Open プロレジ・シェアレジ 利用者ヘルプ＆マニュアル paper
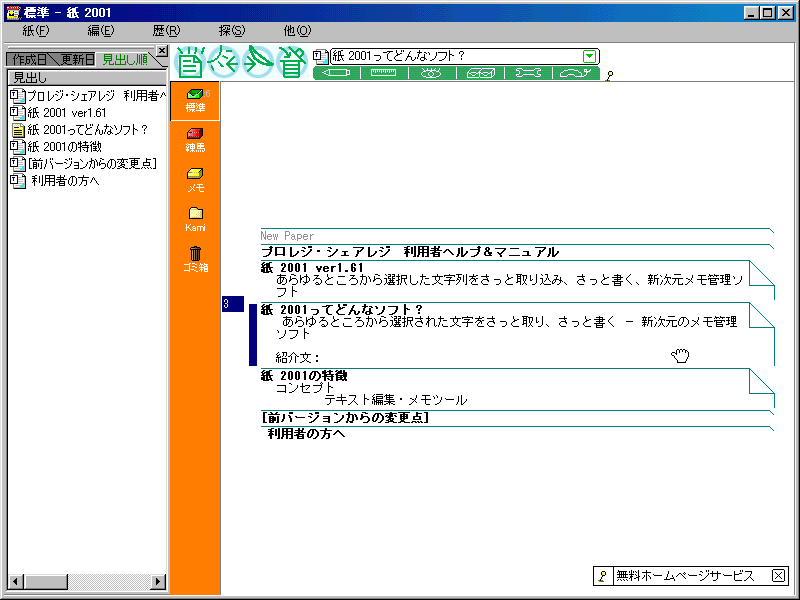This screenshot has width=800, height=600. [410, 252]
